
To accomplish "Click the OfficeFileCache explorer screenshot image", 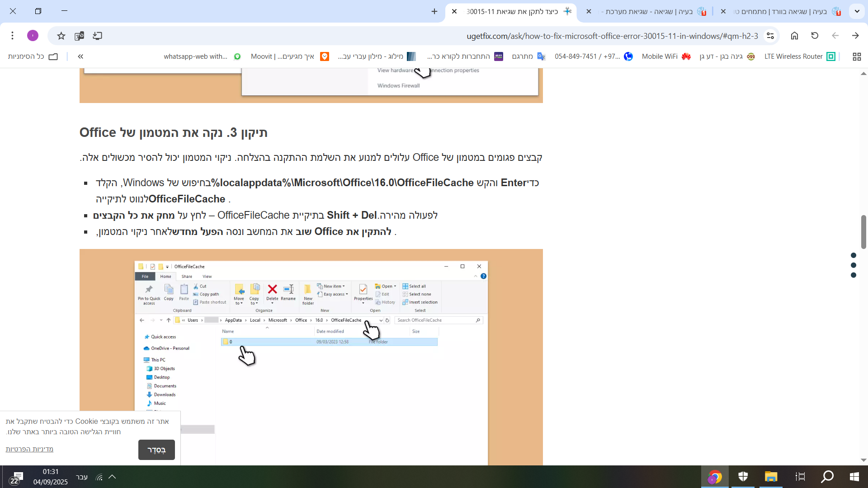I will [311, 357].
